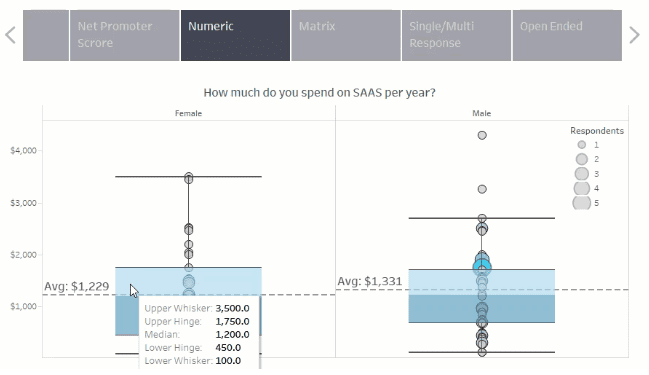
Task: Select the Numeric tab
Action: click(236, 36)
